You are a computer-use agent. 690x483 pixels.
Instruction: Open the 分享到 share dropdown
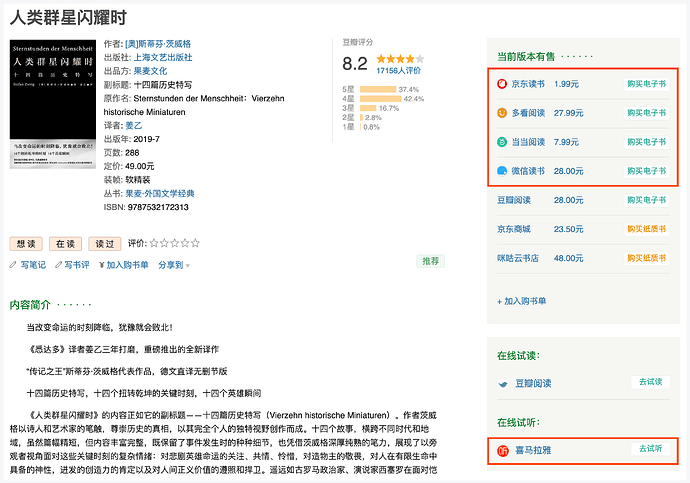tap(174, 265)
